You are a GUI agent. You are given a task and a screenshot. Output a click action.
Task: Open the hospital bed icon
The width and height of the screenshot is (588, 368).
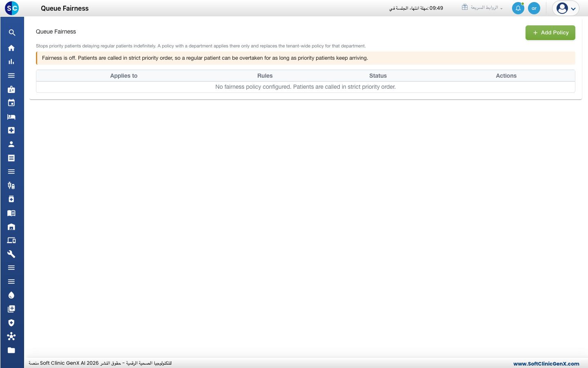[11, 117]
